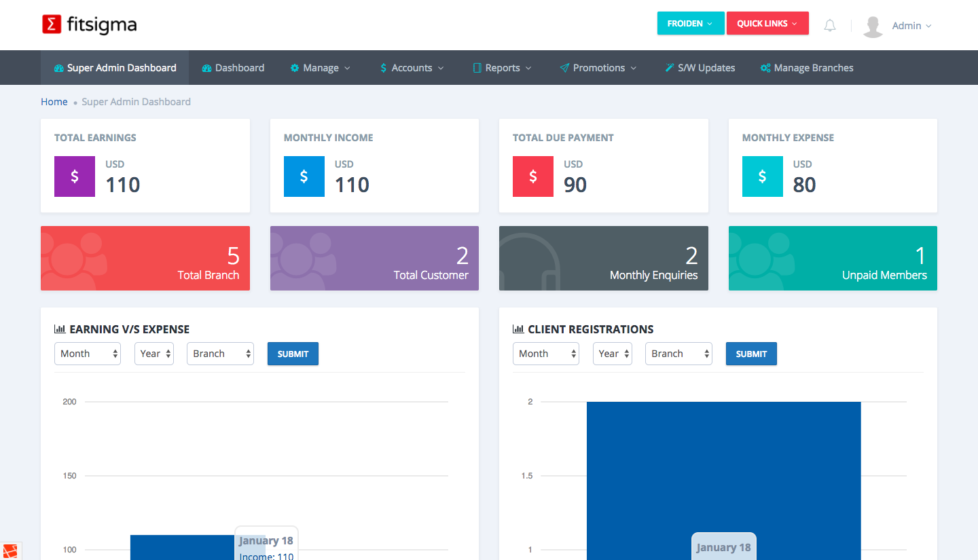978x560 pixels.
Task: Click the Unpaid Members teal tile
Action: [833, 259]
